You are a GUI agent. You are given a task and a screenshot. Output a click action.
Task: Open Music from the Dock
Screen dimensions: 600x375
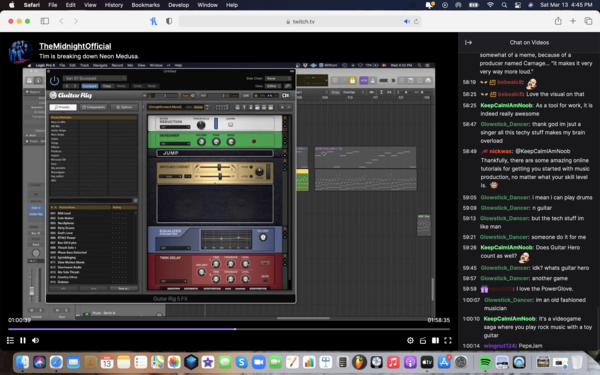click(x=393, y=362)
